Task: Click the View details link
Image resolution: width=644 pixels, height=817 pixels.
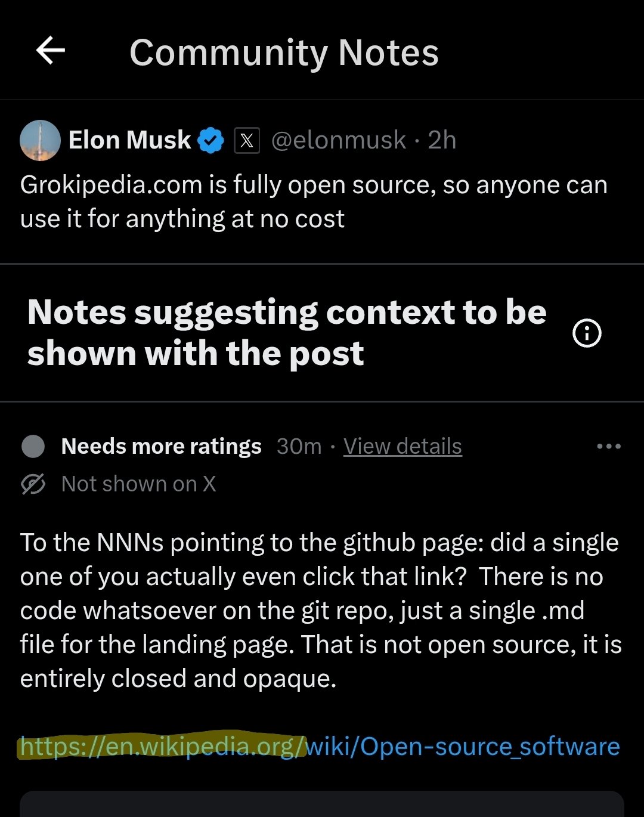Action: coord(402,446)
